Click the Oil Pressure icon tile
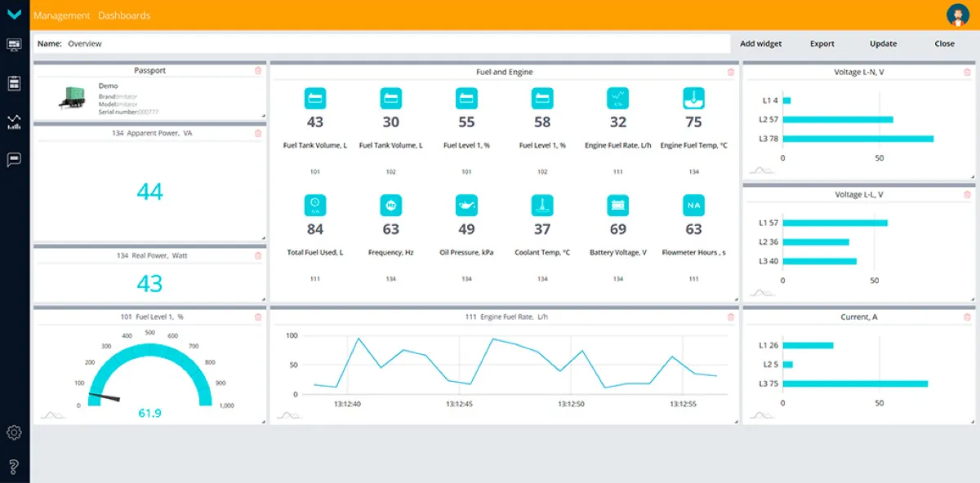980x483 pixels. (466, 206)
